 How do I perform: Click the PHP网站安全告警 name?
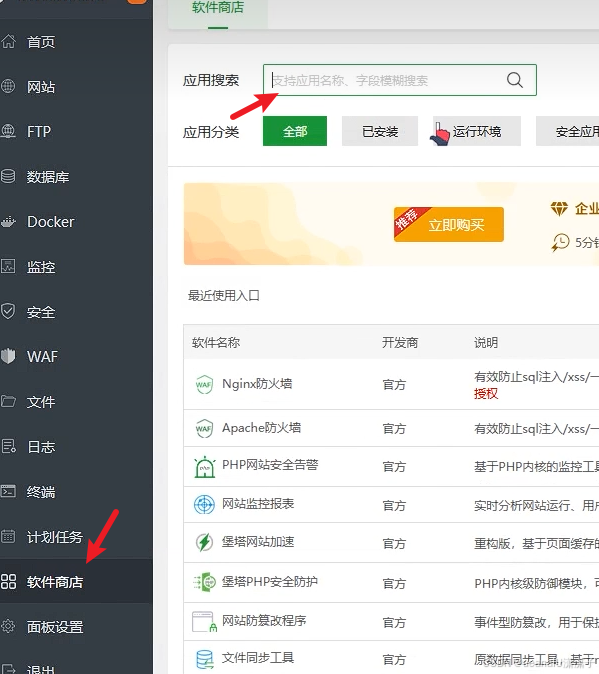270,465
